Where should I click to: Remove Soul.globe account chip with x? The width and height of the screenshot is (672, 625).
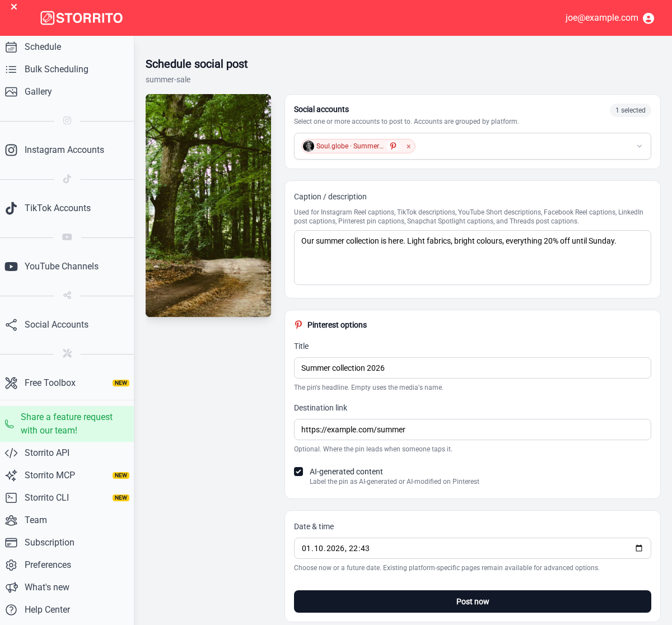coord(409,147)
